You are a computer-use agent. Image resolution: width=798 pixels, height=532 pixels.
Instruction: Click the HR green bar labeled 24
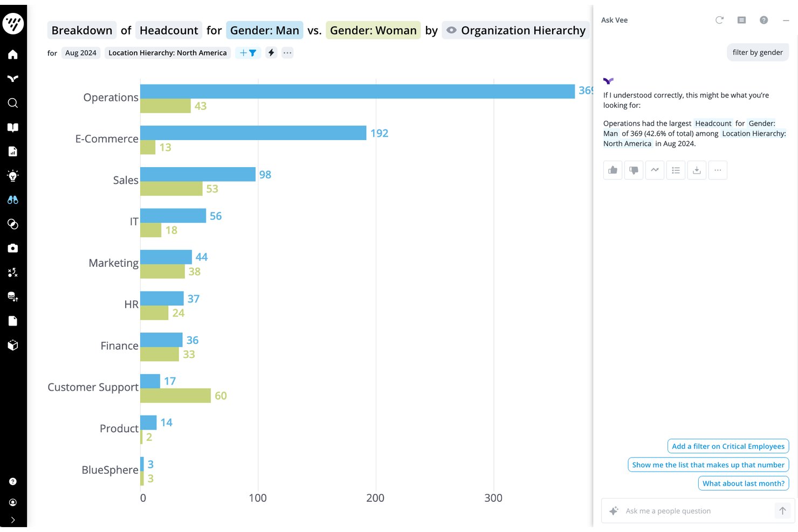[x=154, y=313]
